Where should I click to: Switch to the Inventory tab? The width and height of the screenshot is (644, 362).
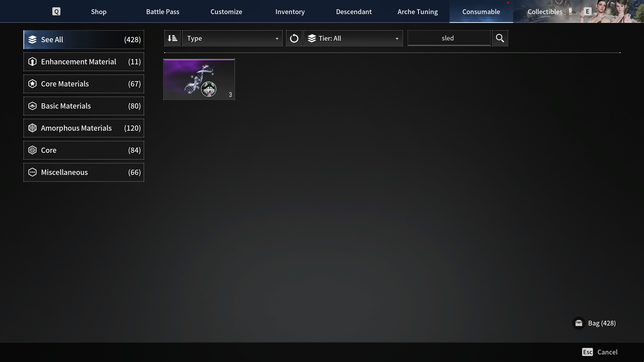pyautogui.click(x=290, y=12)
